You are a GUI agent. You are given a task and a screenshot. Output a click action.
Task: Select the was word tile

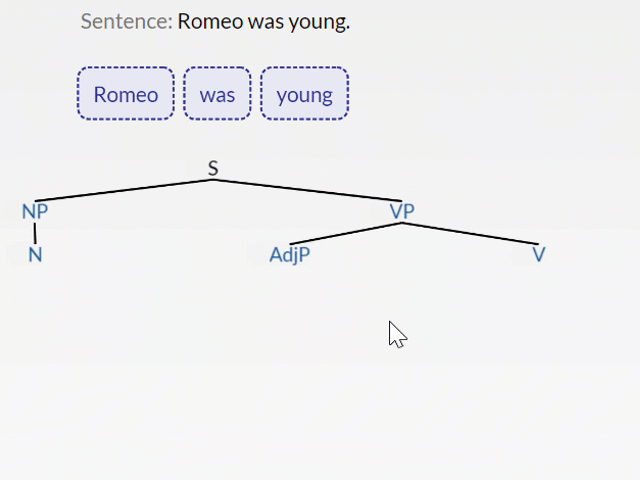(x=217, y=94)
